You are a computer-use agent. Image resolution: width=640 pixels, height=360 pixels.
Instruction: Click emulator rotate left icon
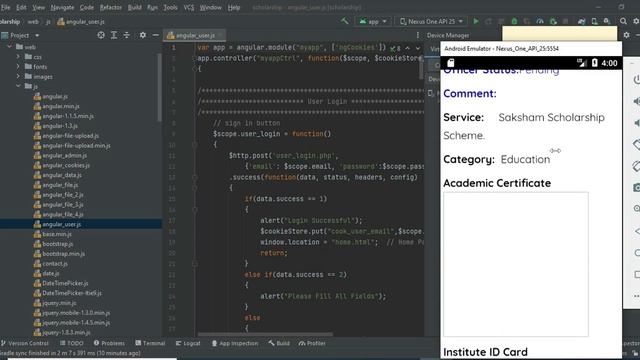click(636, 144)
